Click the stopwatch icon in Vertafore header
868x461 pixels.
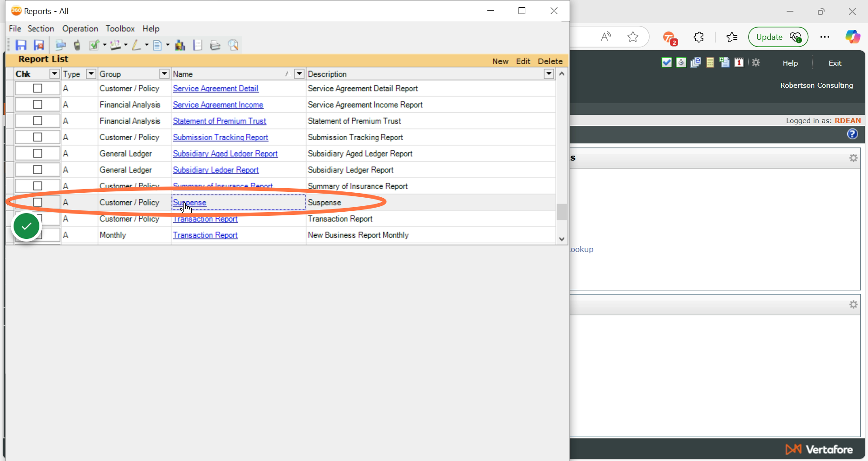[681, 62]
